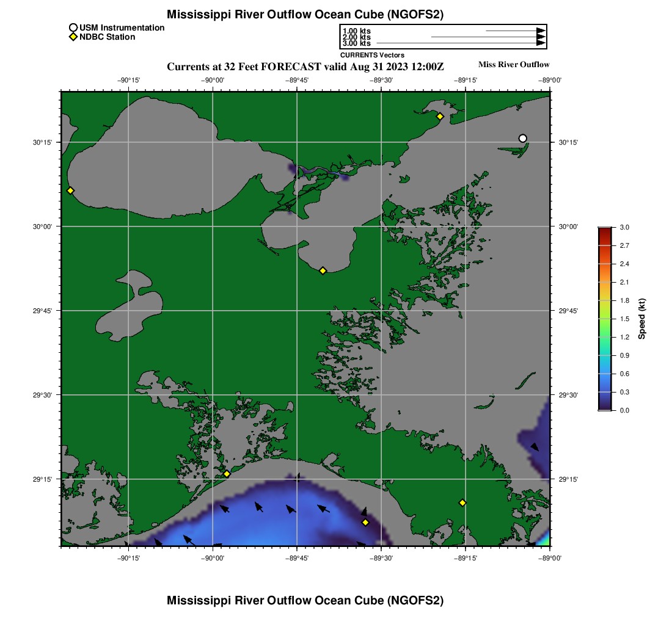Click the 1.00 kts vector arrow in legend
Screen dimensions: 672x641
pos(514,31)
